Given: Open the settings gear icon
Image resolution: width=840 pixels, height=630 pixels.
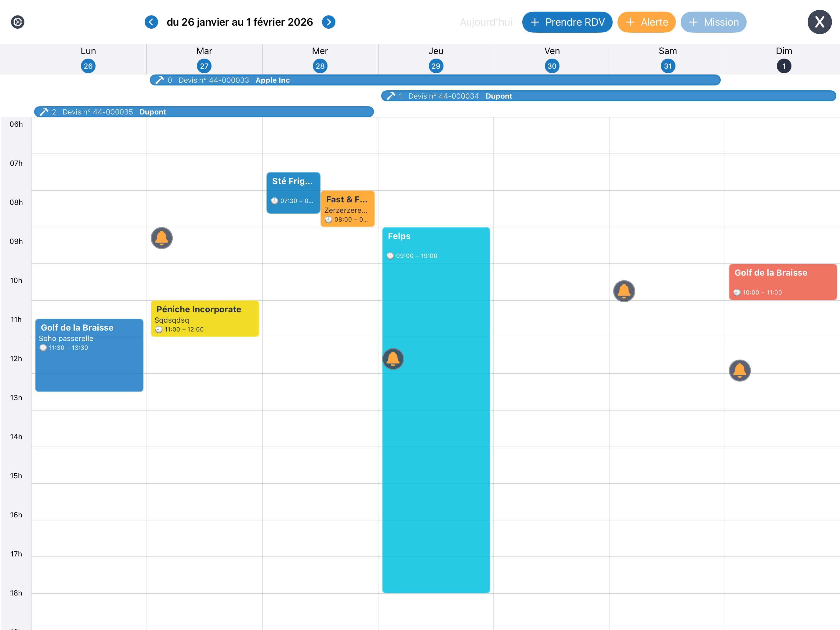Looking at the screenshot, I should tap(17, 22).
